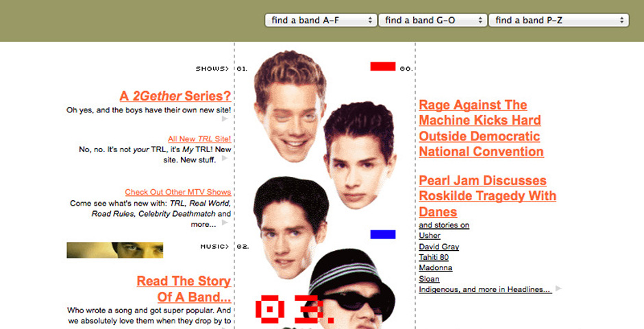The image size is (644, 329).
Task: Click the blond-haired smiling face image
Action: [x=290, y=106]
